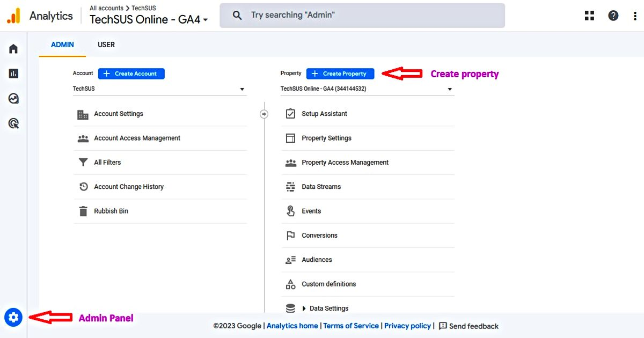The image size is (644, 338).
Task: Click the search magnifier icon
Action: (237, 16)
